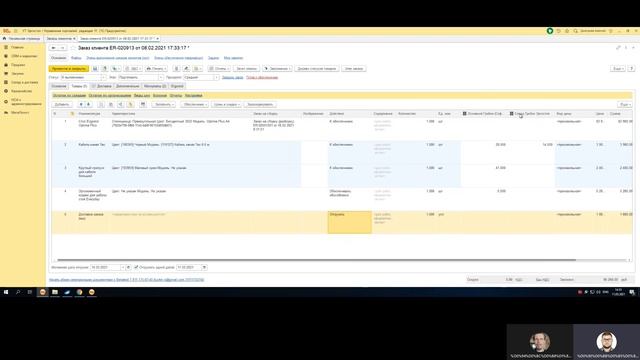Viewport: 640px width, 360px height.
Task: Expand the Статус dropdown
Action: [103, 77]
